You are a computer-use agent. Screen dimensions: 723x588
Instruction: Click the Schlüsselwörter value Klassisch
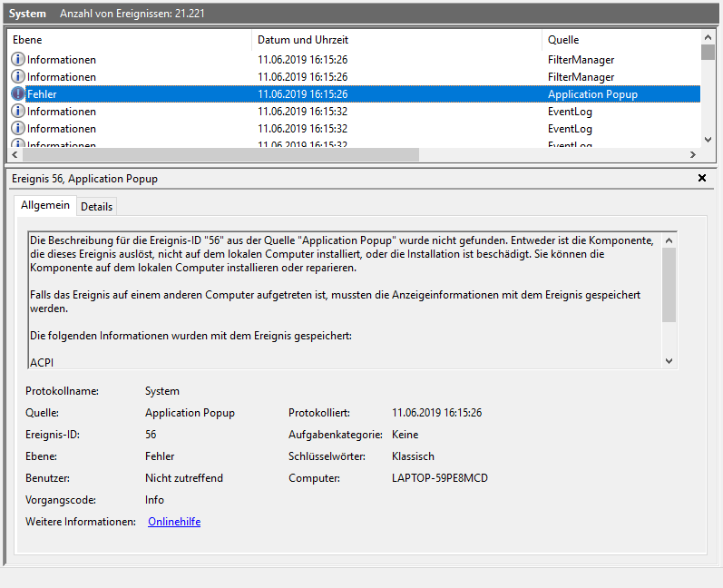coord(413,456)
